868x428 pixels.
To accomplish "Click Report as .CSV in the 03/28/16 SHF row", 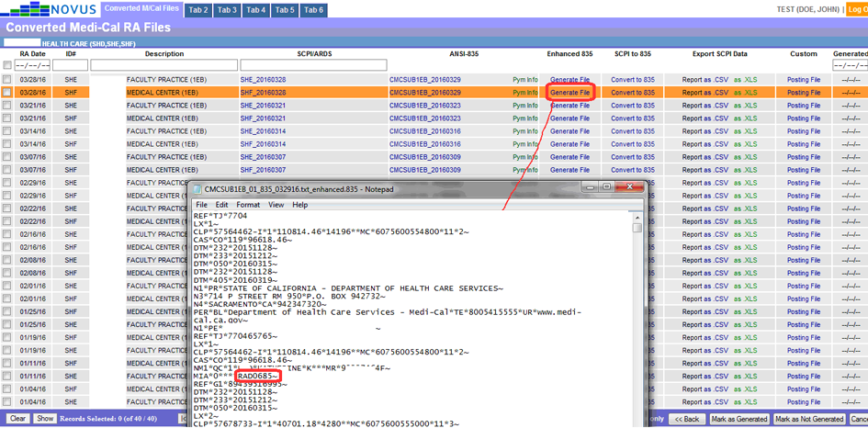I will click(705, 93).
